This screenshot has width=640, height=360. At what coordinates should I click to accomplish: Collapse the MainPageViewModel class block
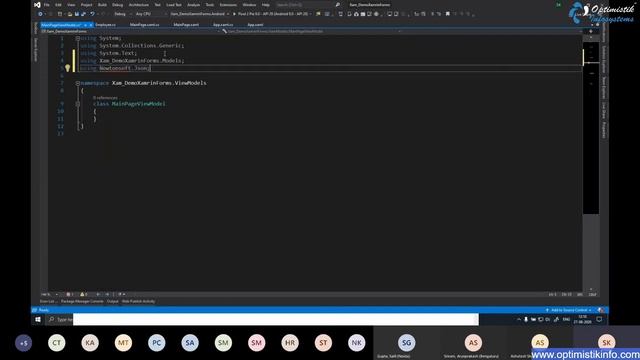[78, 104]
